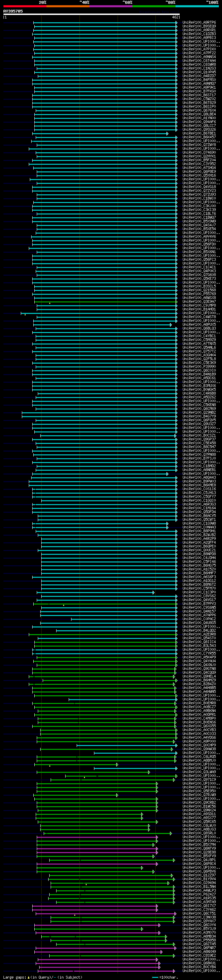Open hit UniRef100_A9NNS4
Screen dimensions: 222x980
199,57
